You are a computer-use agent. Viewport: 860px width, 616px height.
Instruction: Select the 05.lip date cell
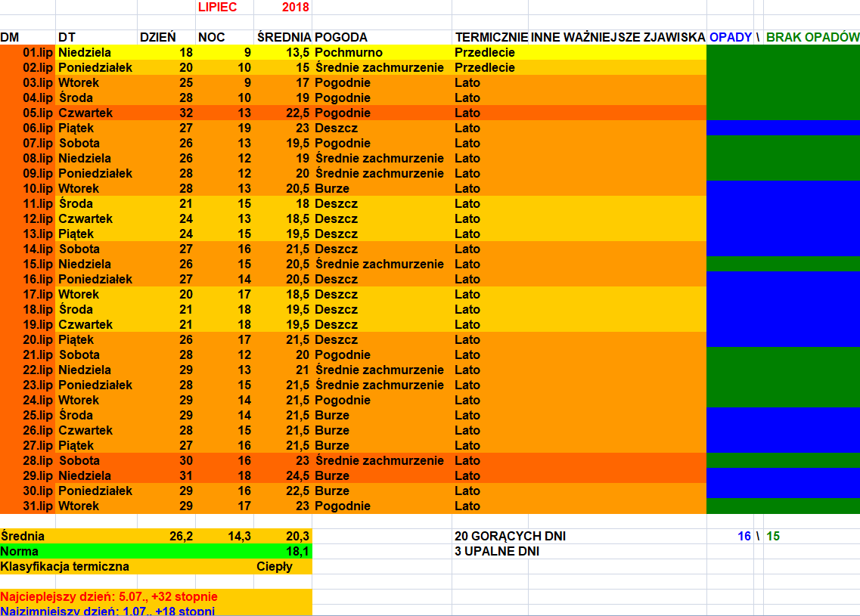coord(29,113)
